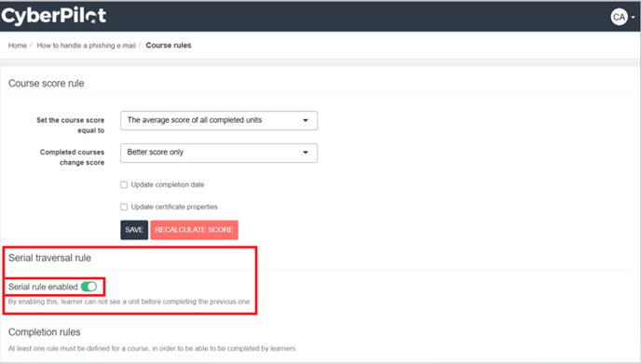Check 'Update completion date' checkbox
641x364 pixels.
(124, 184)
